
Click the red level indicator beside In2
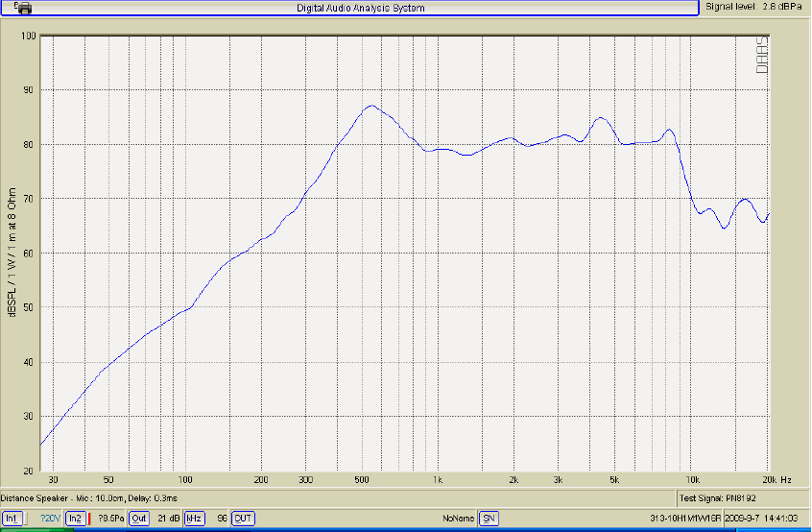[x=88, y=518]
